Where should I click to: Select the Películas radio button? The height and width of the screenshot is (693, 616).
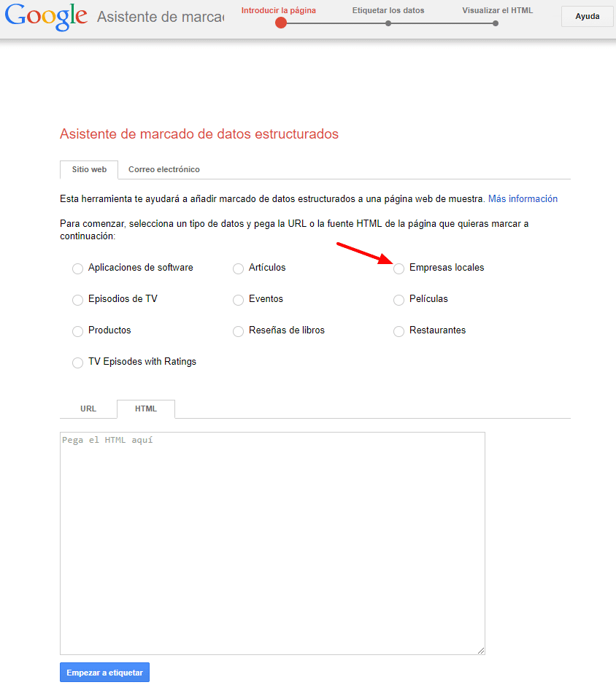click(399, 300)
